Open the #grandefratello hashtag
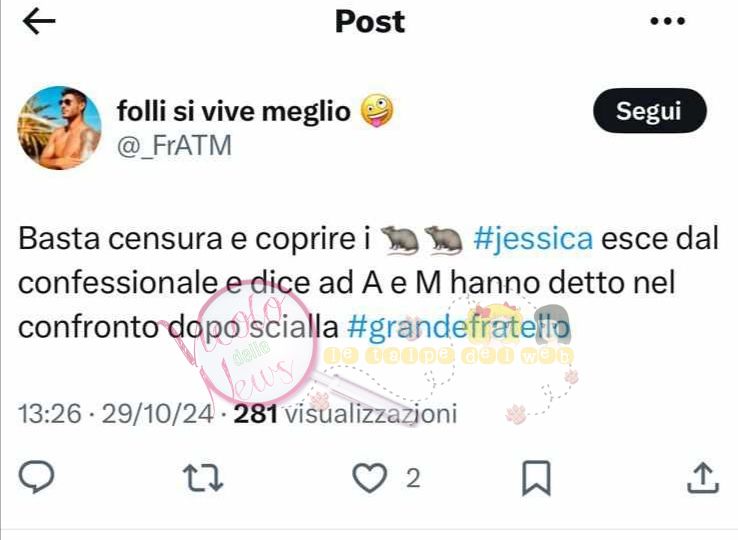This screenshot has height=540, width=738. click(x=458, y=327)
